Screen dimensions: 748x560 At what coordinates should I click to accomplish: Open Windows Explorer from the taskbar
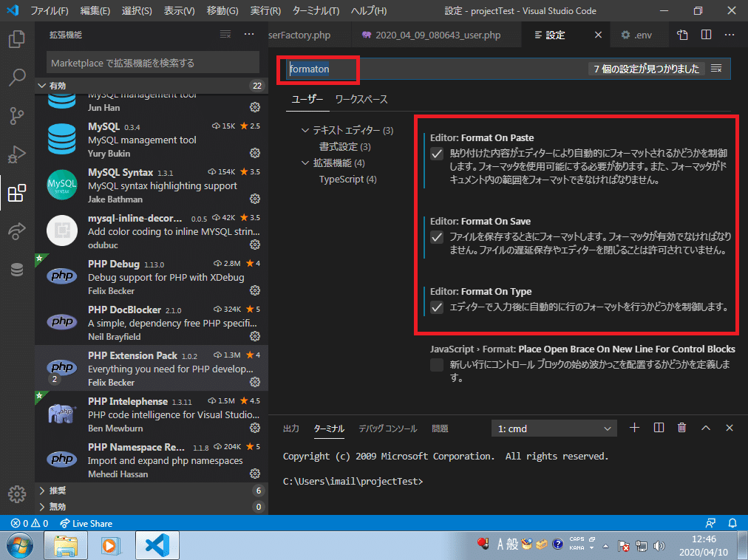[x=66, y=545]
